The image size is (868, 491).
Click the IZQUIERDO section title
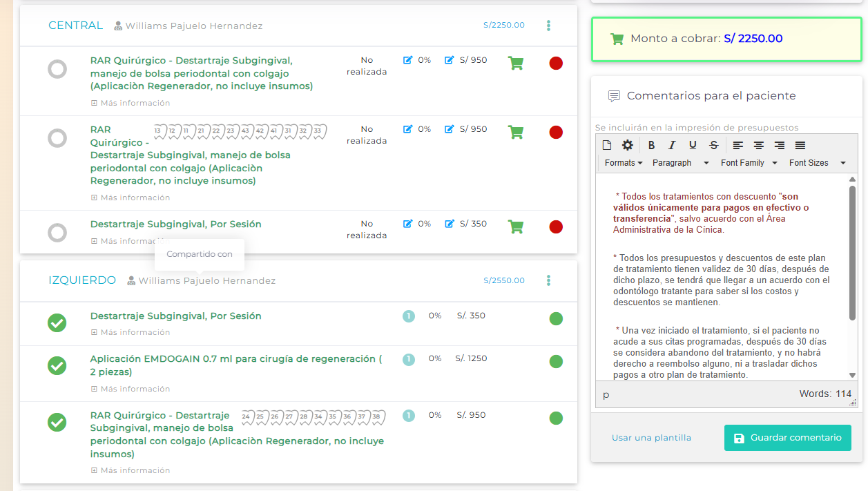82,280
